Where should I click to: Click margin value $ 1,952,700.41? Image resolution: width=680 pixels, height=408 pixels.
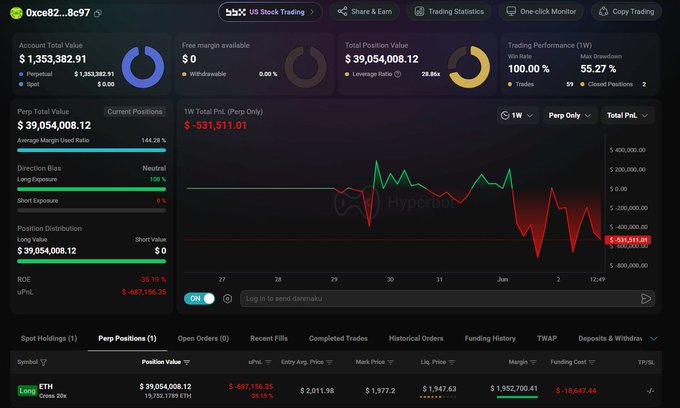[514, 388]
